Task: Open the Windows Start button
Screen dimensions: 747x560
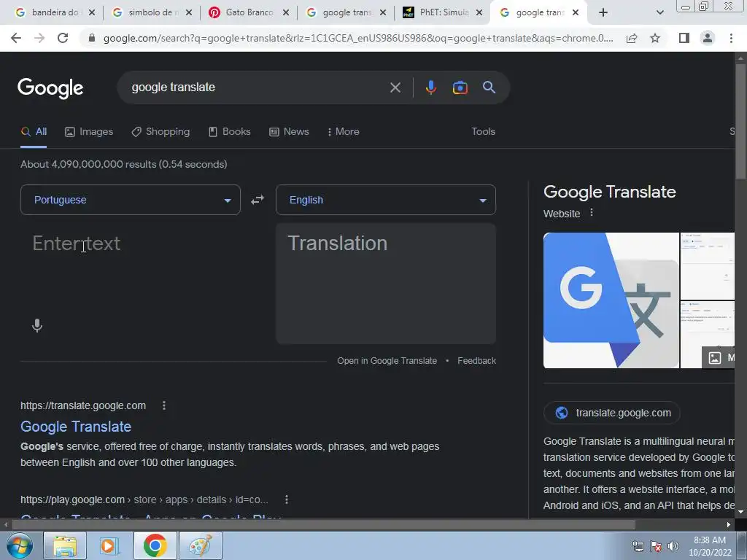Action: click(x=20, y=545)
